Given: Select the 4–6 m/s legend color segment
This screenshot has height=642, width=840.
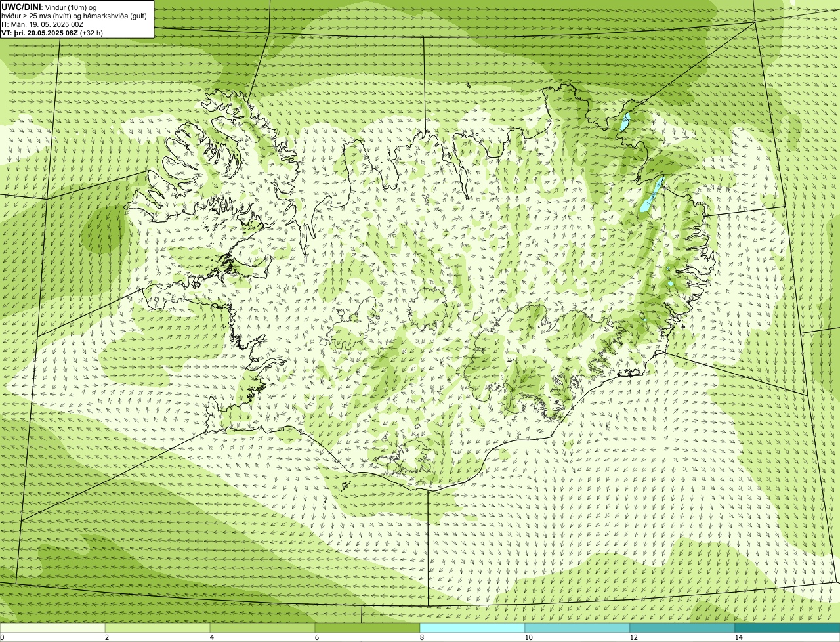Looking at the screenshot, I should [x=262, y=628].
